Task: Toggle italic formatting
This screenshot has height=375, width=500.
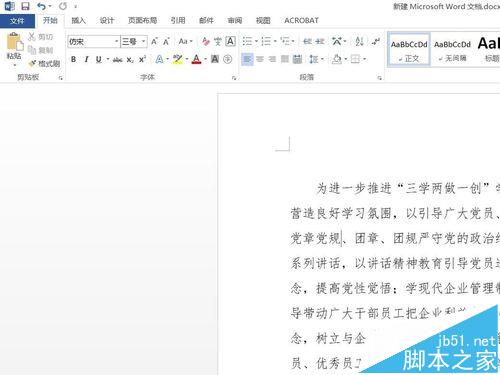Action: (x=86, y=59)
